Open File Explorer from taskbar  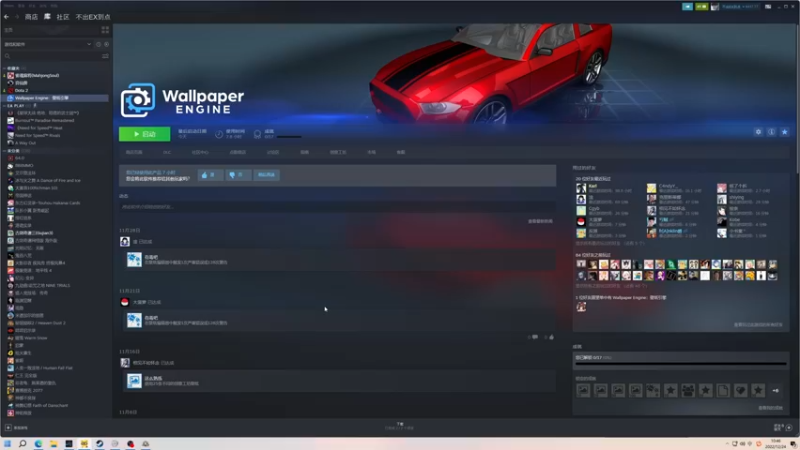tap(54, 444)
